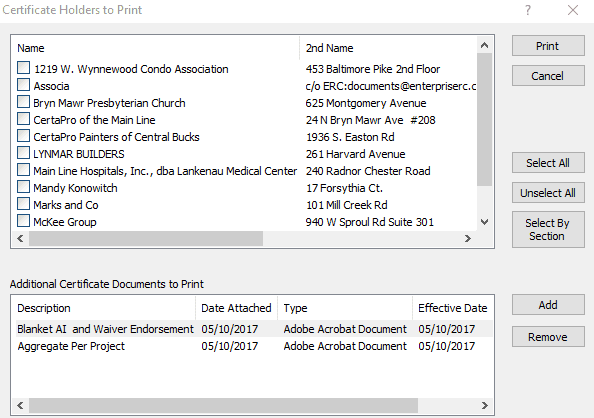Click the 453 Baltimore Pike 2nd Floor cell

373,69
